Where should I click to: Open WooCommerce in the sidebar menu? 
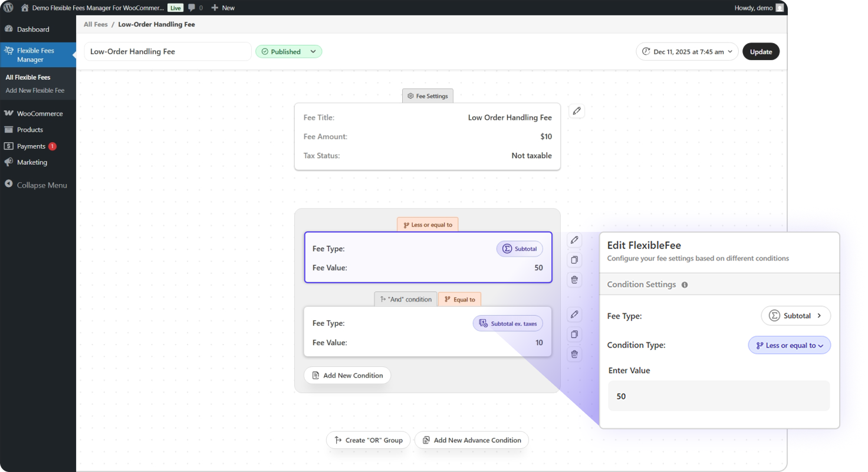tap(40, 113)
